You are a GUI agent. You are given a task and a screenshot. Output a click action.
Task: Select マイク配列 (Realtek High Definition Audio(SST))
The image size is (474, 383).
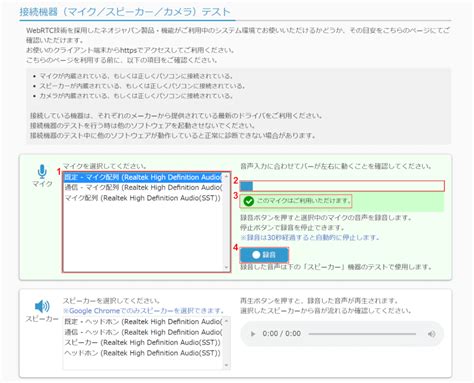(x=143, y=198)
